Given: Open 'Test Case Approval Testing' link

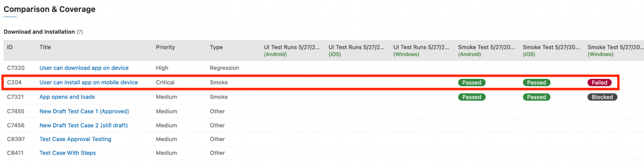Looking at the screenshot, I should point(75,139).
